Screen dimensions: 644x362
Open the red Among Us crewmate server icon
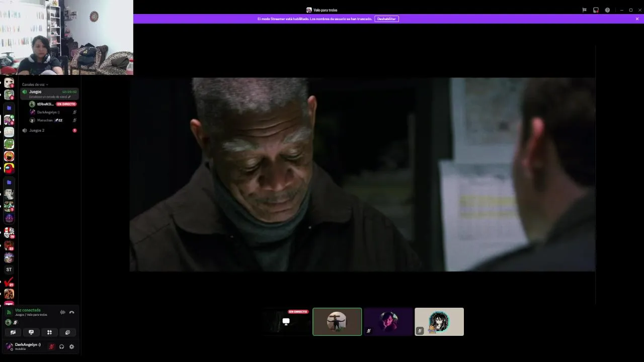9,168
